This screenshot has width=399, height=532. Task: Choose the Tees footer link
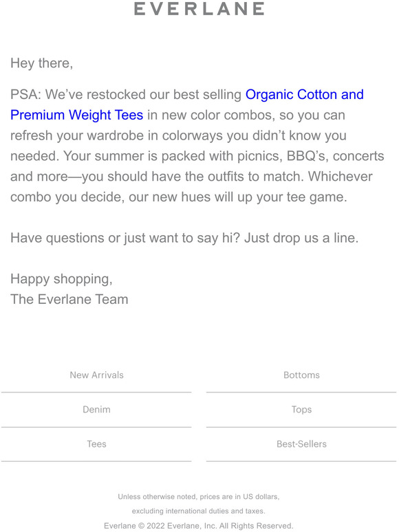97,444
